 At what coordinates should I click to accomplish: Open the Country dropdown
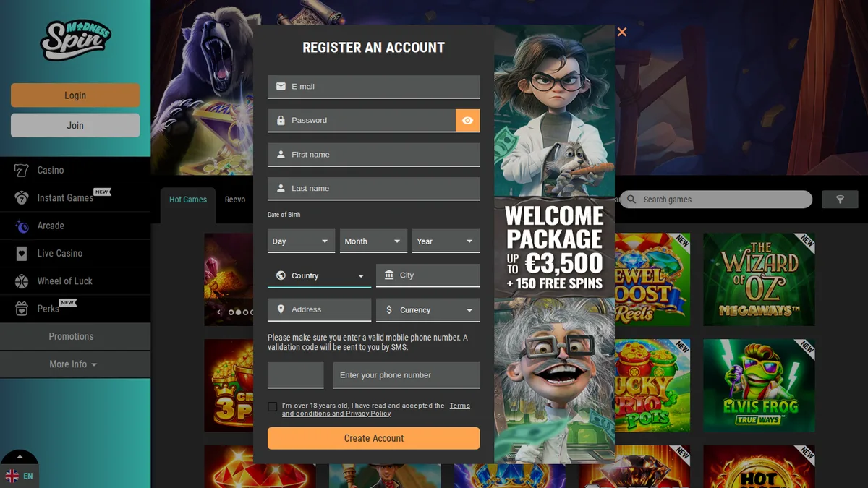[319, 275]
